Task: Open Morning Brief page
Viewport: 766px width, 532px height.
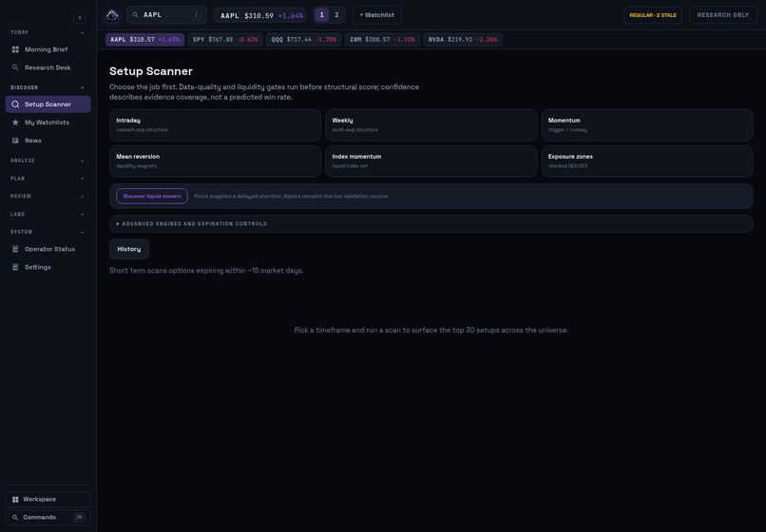Action: [x=48, y=49]
